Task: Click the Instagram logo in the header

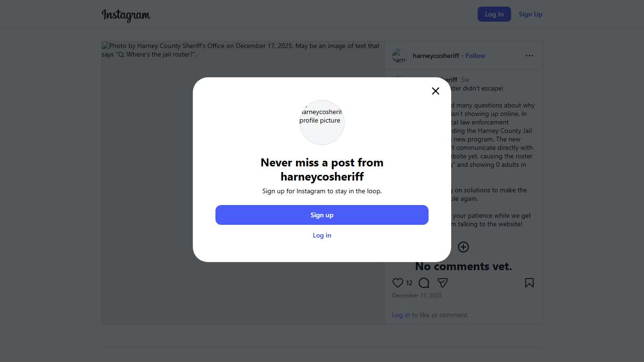Action: point(126,15)
